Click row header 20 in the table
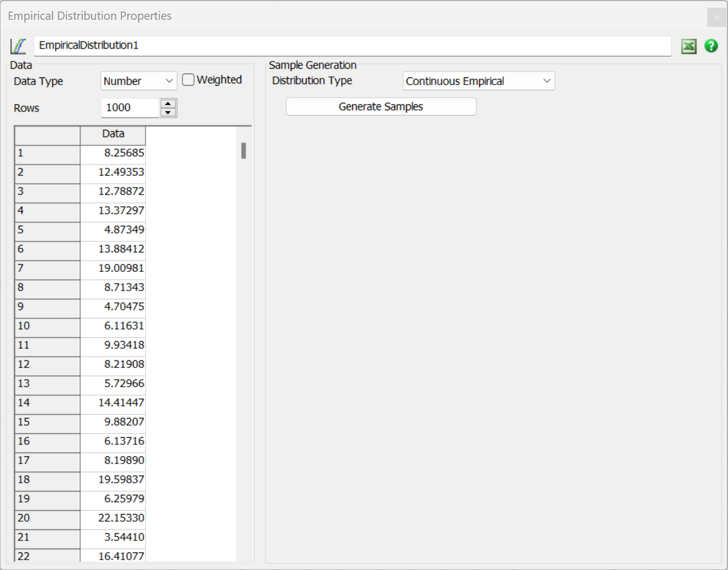The image size is (728, 570). tap(47, 519)
